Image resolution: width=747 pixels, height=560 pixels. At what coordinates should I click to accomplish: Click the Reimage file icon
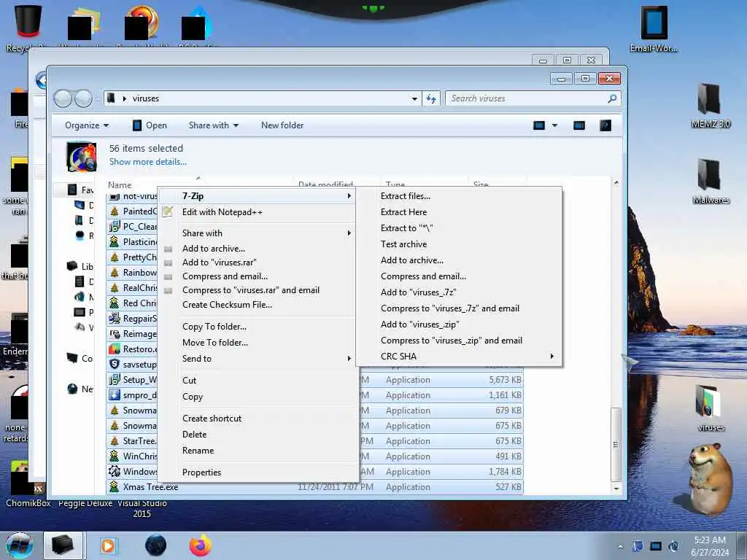point(115,334)
